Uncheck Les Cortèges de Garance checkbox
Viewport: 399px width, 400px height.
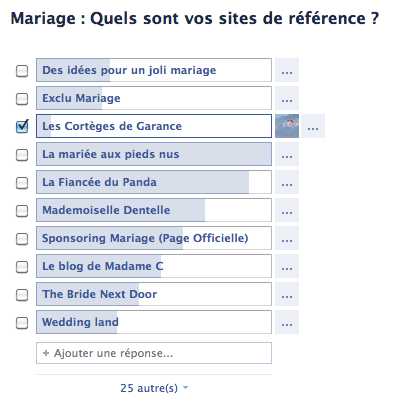22,126
